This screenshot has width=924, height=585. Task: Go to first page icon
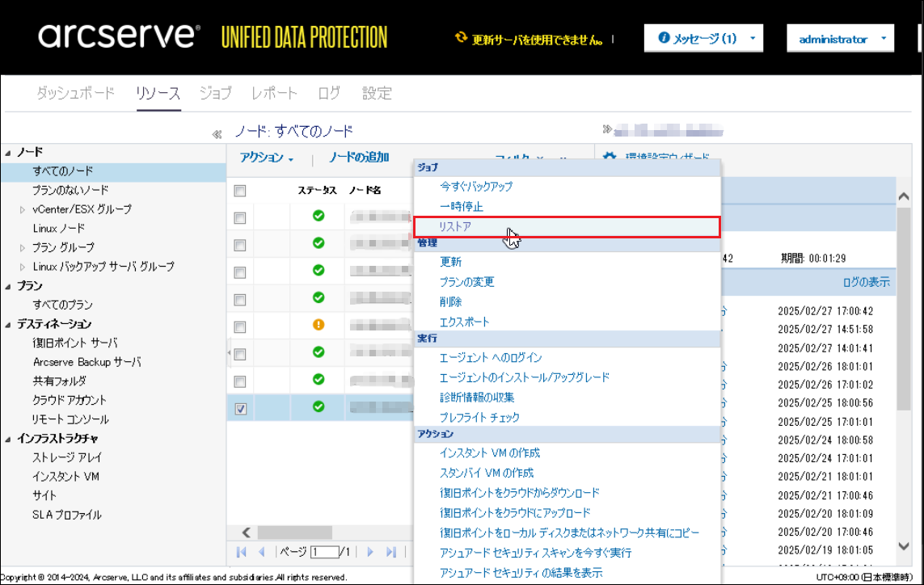[241, 552]
